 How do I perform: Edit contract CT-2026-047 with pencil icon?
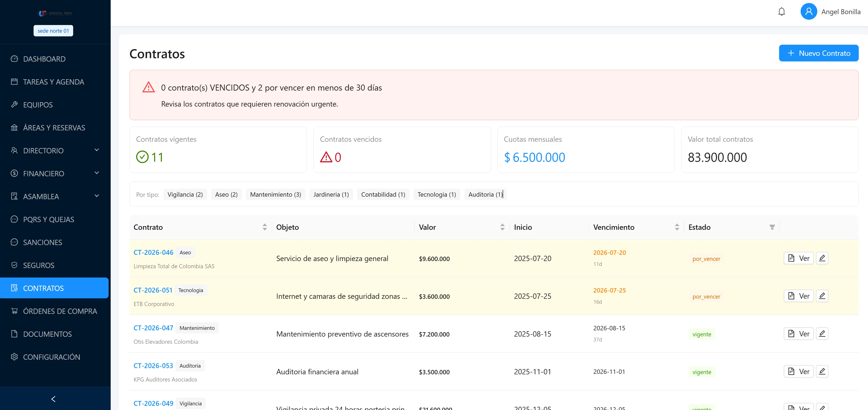822,334
